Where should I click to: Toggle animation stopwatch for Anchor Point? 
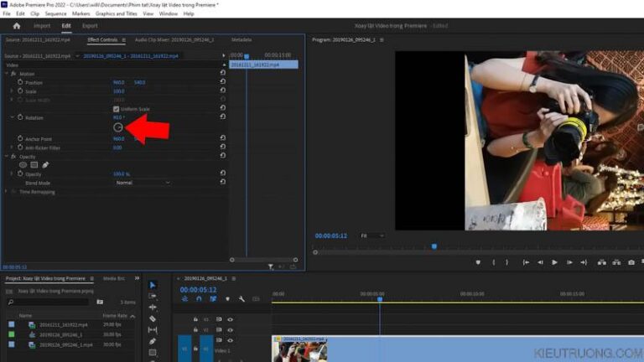(20, 139)
